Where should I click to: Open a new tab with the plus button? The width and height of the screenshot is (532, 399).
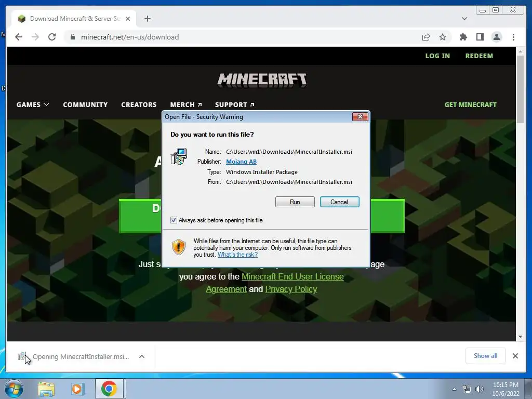click(147, 19)
